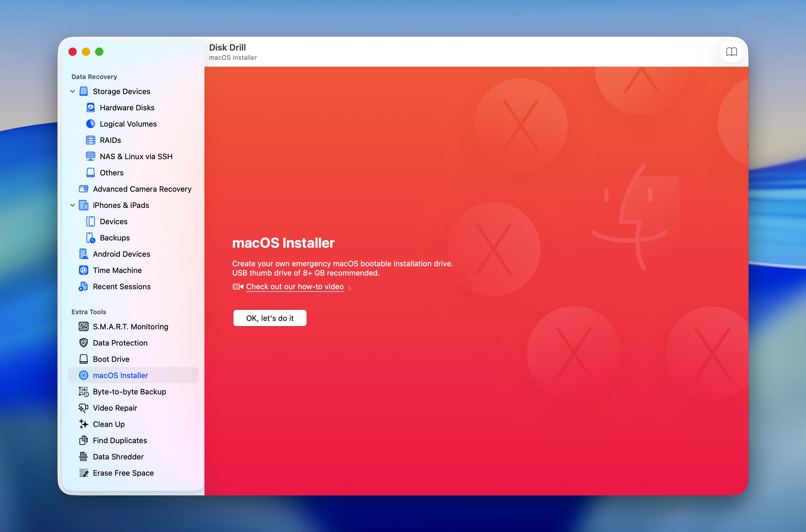This screenshot has width=806, height=532.
Task: Go to Advanced Camera Recovery
Action: pyautogui.click(x=133, y=189)
